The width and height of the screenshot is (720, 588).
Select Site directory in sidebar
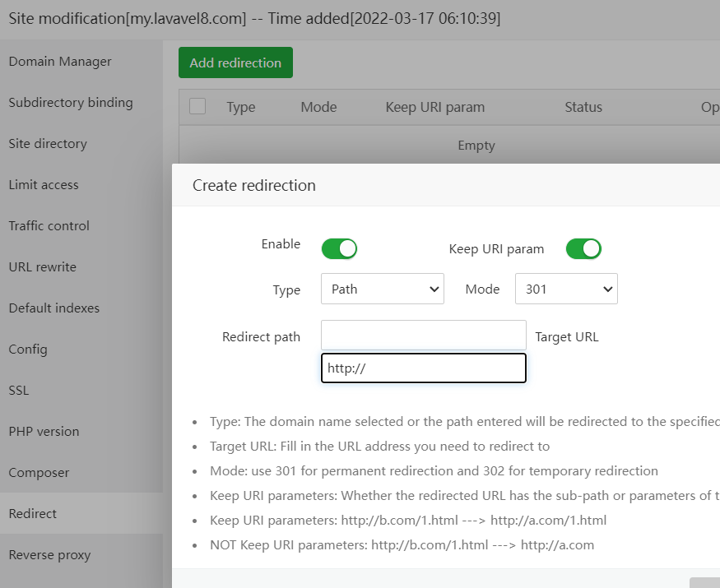click(x=48, y=144)
